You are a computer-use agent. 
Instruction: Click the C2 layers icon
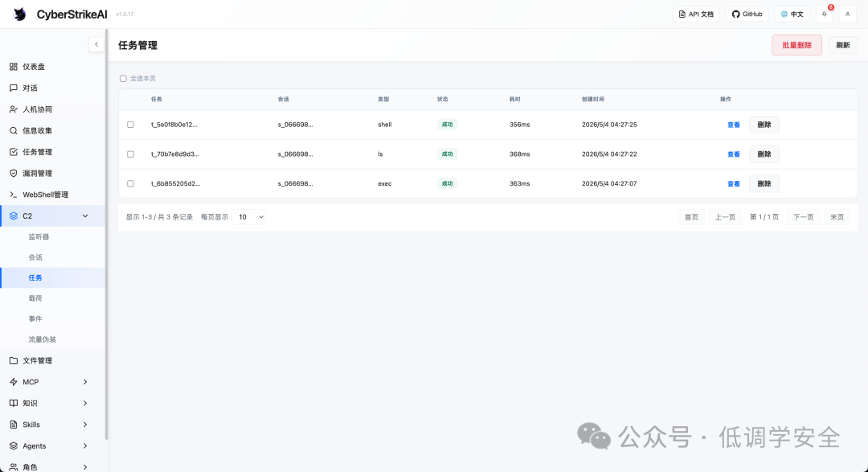[14, 216]
